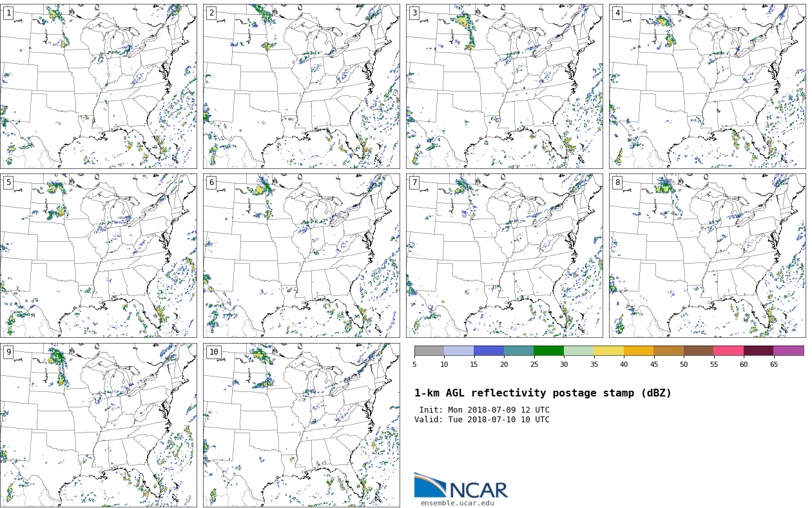
Task: Click the gray 5-10 dBZ swatch
Action: coord(429,351)
